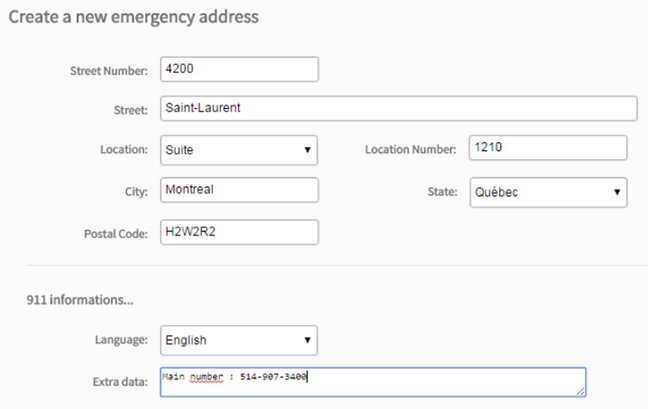650x409 pixels.
Task: Click the Extra data label
Action: pos(120,382)
